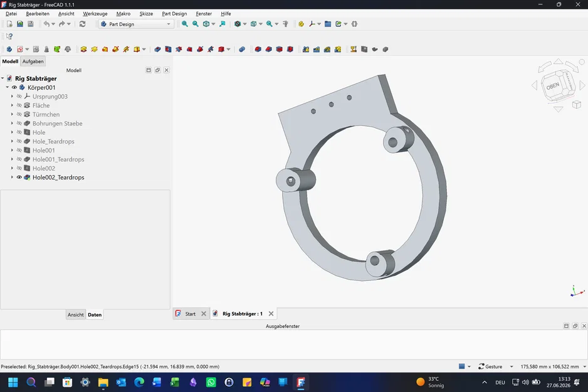Select the Hole001_Teardrops tree item
The height and width of the screenshot is (392, 588).
[x=58, y=159]
